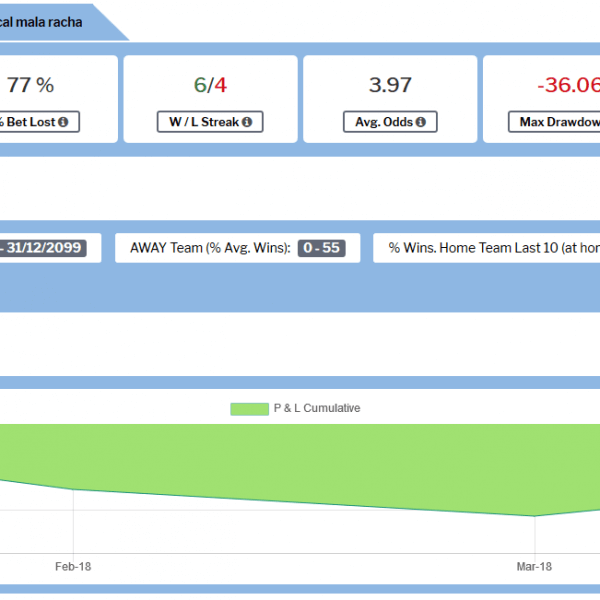Select the 77 % stat value
The width and height of the screenshot is (600, 600).
30,85
